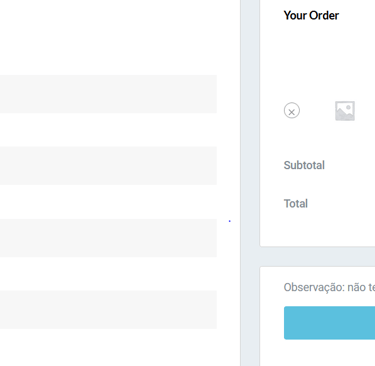Screen dimensions: 375x366
Task: Focus the bottom gray input field
Action: click(108, 310)
